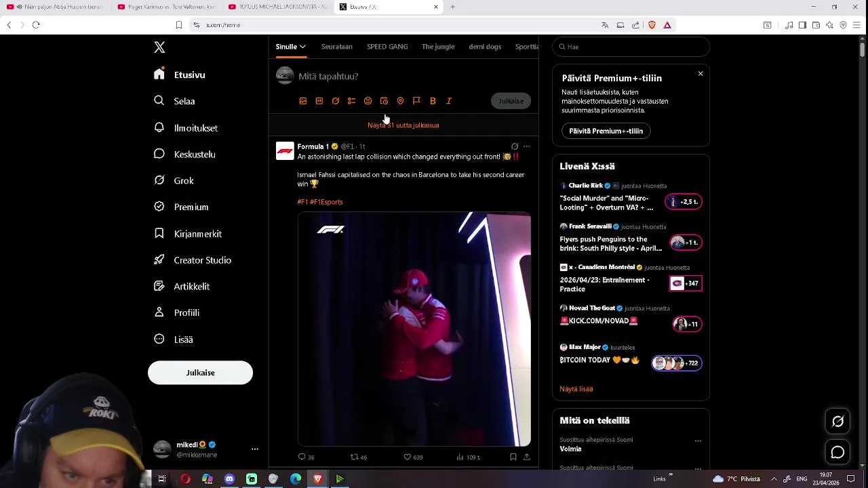
Task: Open Grok from the sidebar
Action: (x=174, y=180)
